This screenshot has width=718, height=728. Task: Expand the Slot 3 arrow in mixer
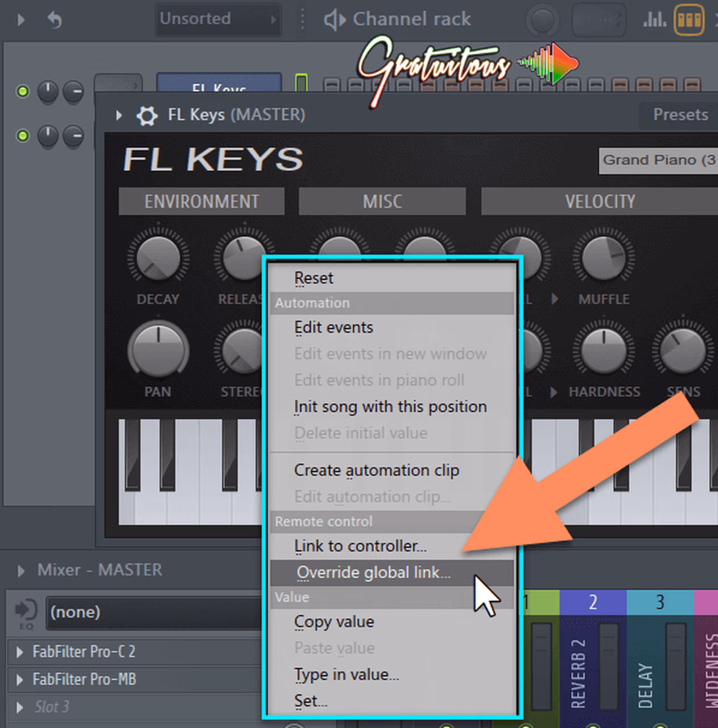pyautogui.click(x=20, y=708)
